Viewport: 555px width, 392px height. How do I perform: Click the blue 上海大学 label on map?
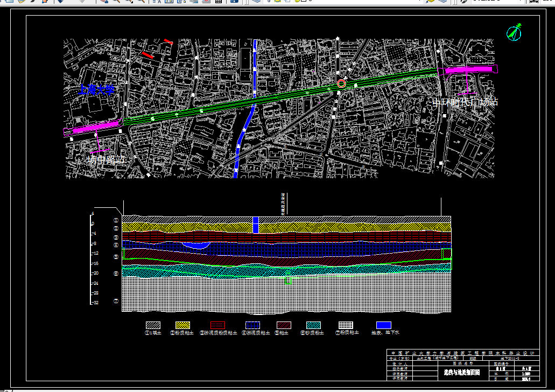[96, 90]
